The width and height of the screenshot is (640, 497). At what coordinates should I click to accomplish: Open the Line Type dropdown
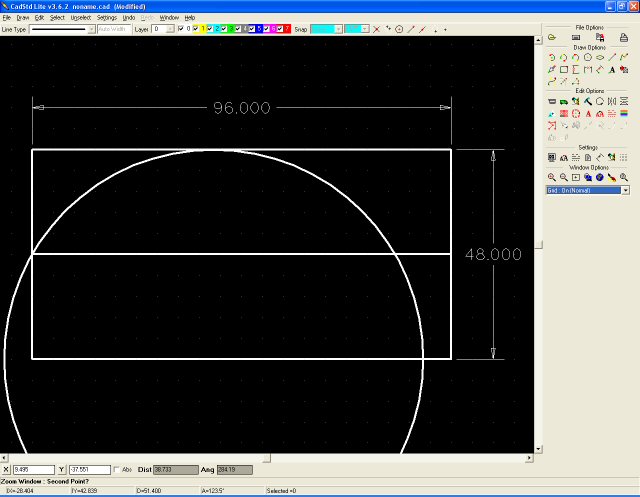[x=91, y=29]
